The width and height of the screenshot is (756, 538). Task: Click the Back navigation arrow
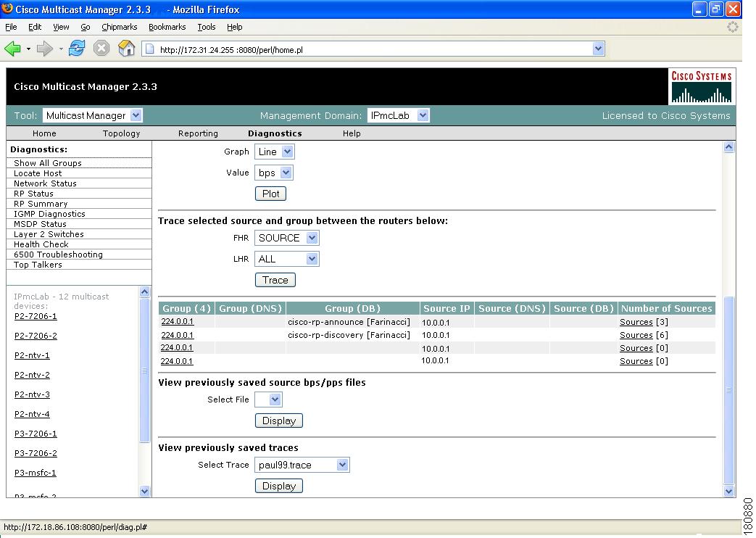coord(12,49)
